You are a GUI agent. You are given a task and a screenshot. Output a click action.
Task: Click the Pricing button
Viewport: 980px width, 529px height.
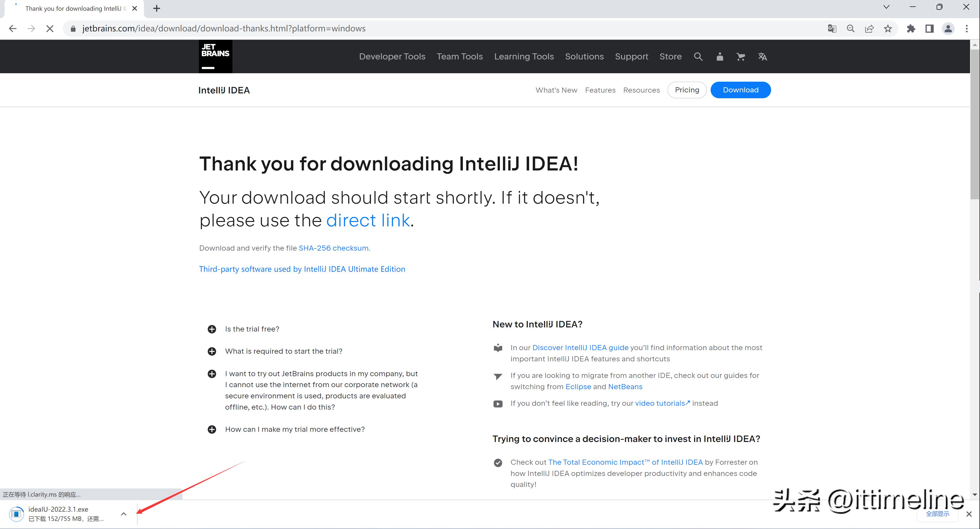point(687,90)
